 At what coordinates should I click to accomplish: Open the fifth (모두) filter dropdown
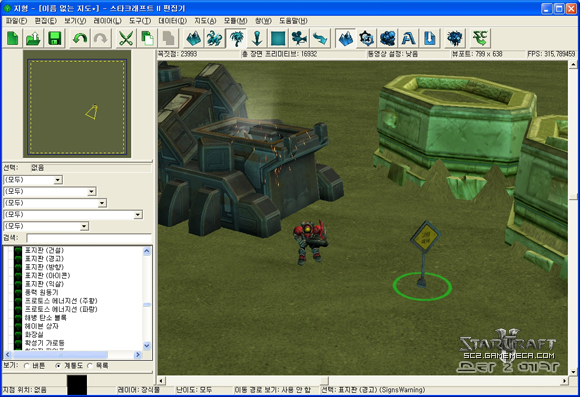(46, 226)
